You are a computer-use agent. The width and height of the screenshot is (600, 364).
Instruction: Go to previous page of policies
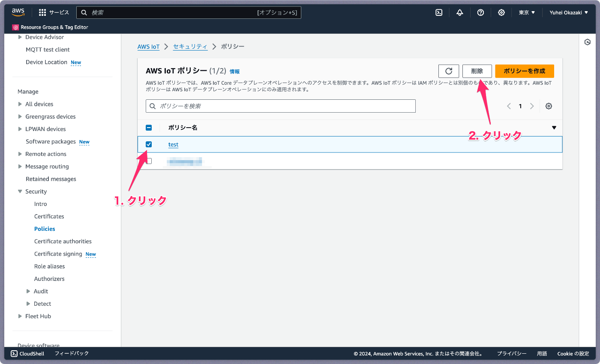[x=509, y=106]
